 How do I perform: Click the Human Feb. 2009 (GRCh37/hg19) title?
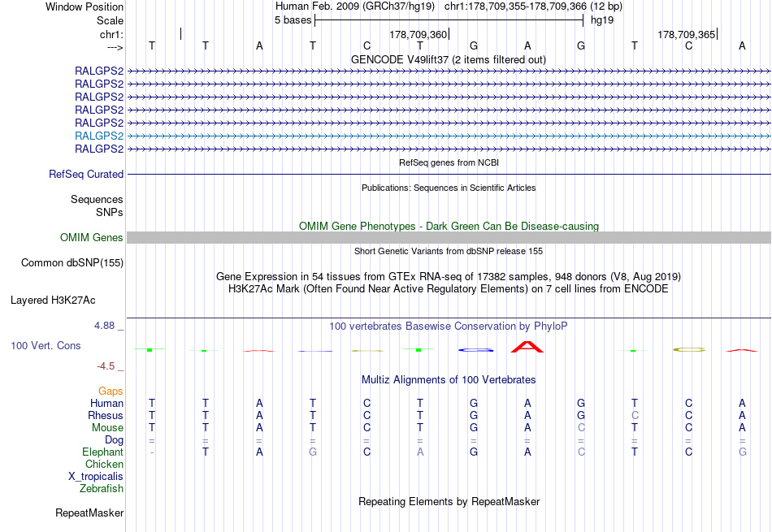click(355, 6)
